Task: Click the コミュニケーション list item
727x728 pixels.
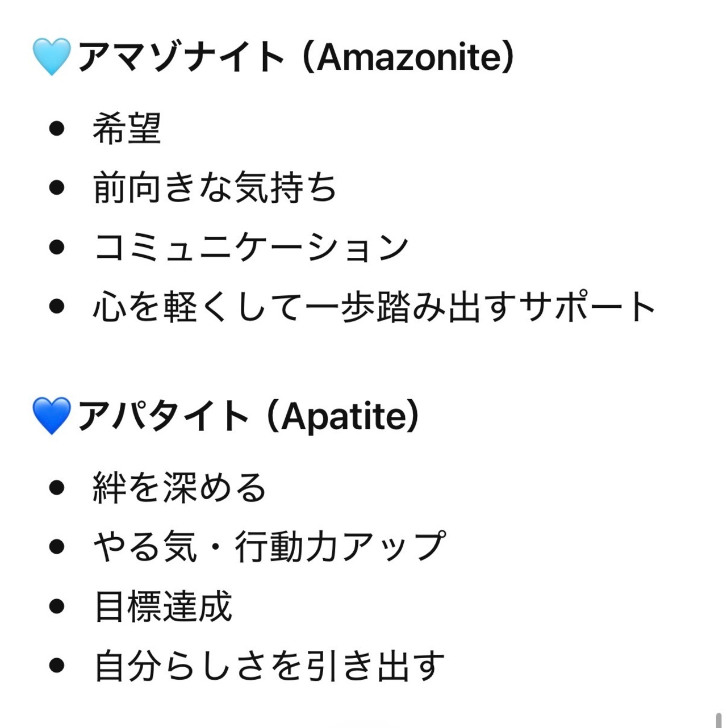Action: [251, 248]
